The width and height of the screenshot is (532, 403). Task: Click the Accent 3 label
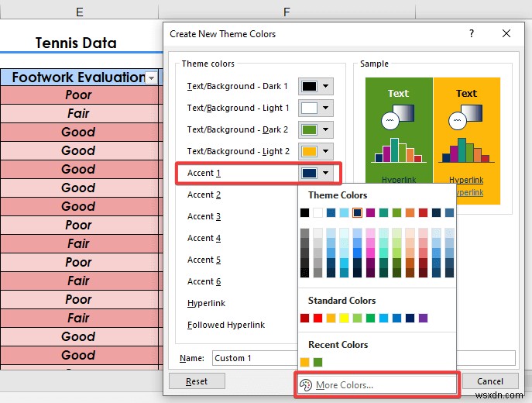204,216
